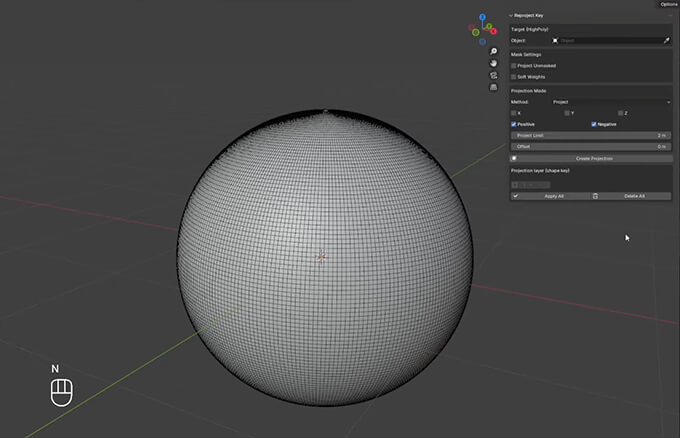Enable the Soft Weights checkbox
Image resolution: width=680 pixels, height=438 pixels.
pyautogui.click(x=514, y=76)
